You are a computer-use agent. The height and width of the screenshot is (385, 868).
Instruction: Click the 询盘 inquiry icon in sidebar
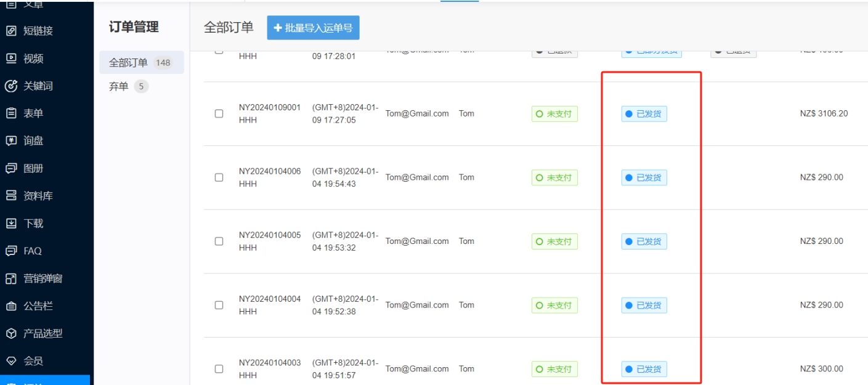point(11,141)
